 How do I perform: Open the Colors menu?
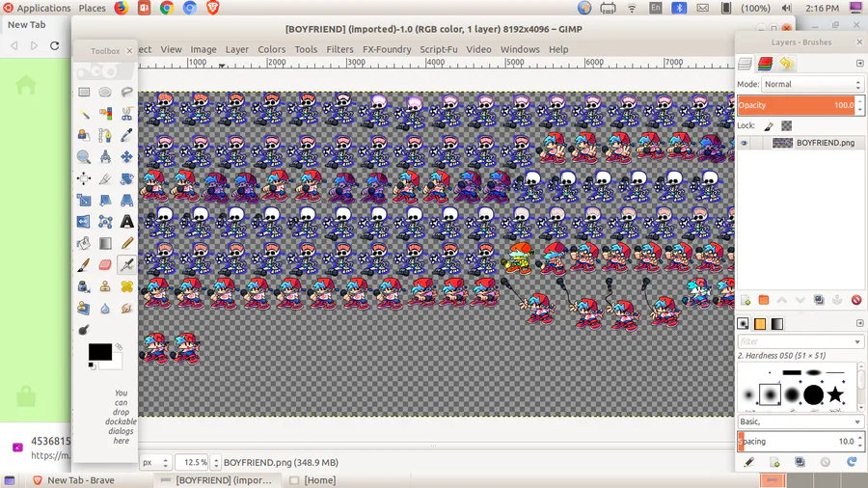[271, 49]
